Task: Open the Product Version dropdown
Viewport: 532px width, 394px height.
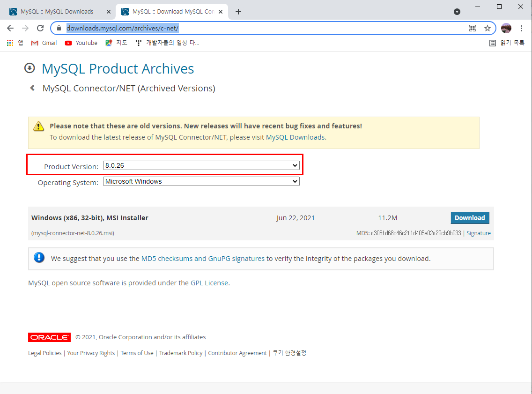Action: pos(201,165)
